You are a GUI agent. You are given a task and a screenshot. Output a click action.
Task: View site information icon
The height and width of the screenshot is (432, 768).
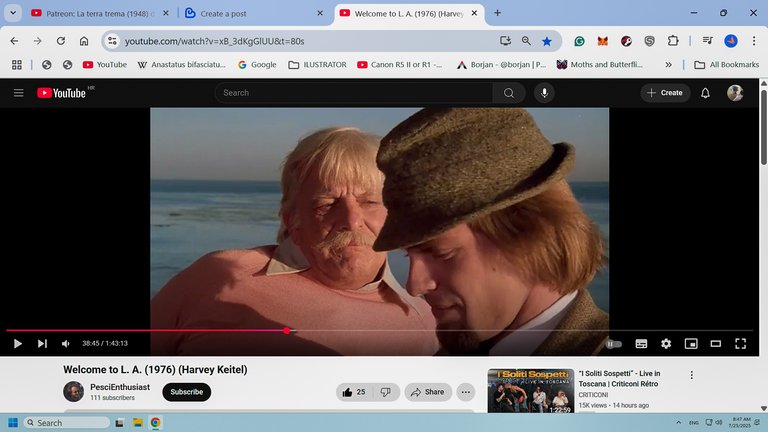pos(112,41)
